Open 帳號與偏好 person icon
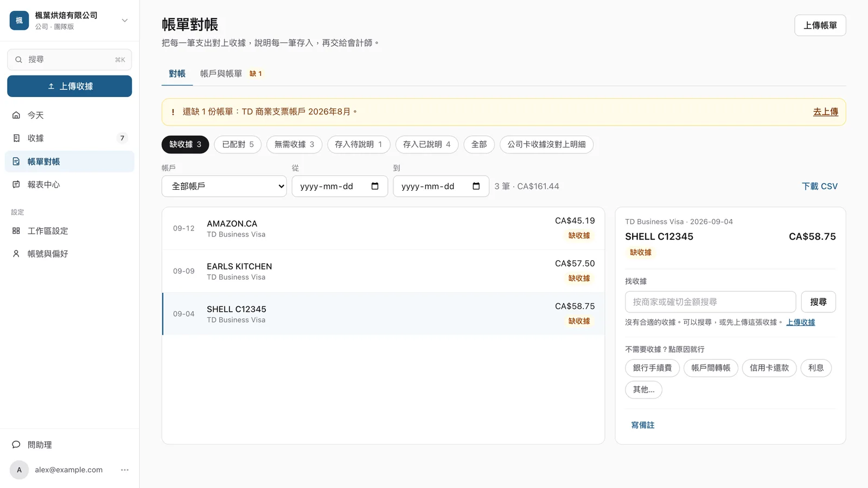 16,254
